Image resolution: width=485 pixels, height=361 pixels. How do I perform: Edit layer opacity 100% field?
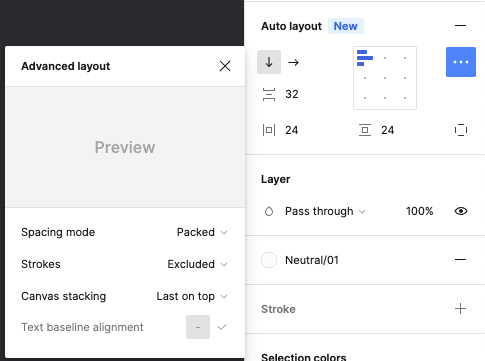click(419, 211)
